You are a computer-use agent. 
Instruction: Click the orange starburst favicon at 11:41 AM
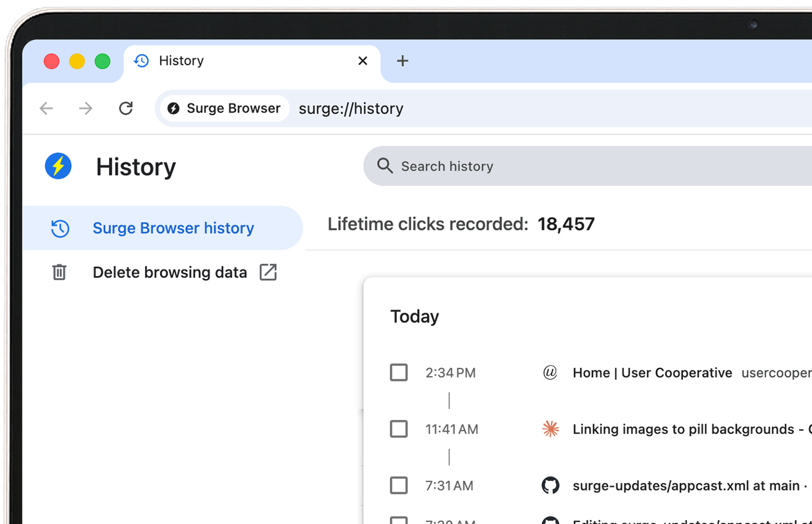click(x=550, y=429)
